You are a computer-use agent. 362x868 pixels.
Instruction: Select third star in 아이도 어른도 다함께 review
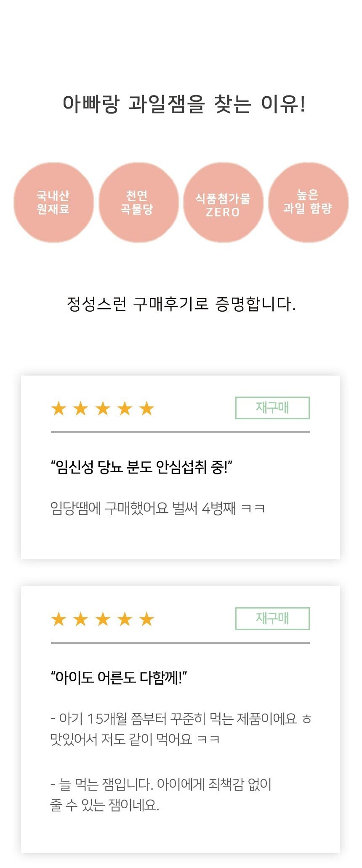(x=103, y=619)
